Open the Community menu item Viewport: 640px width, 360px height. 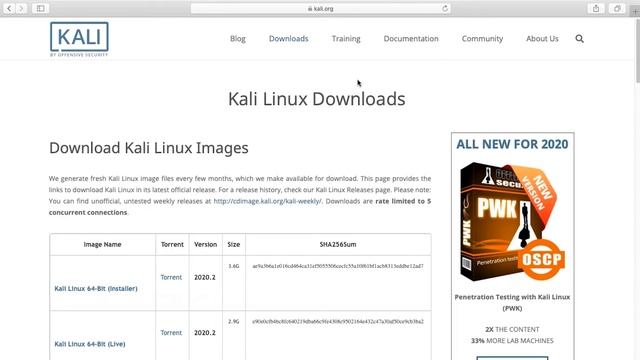(x=482, y=39)
